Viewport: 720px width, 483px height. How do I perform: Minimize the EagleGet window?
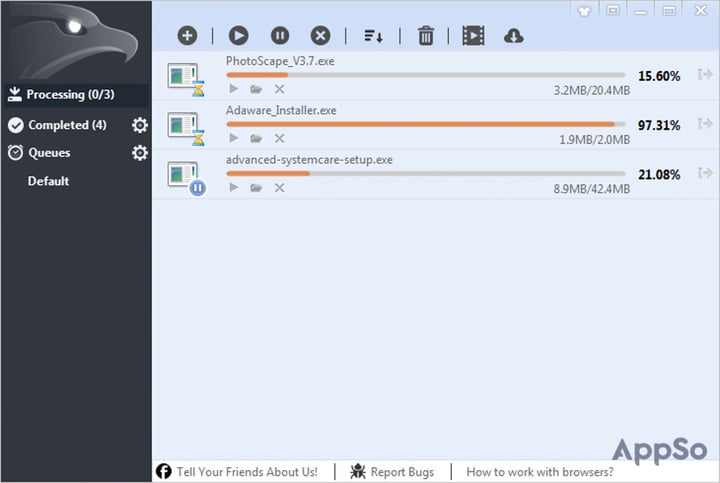coord(641,11)
